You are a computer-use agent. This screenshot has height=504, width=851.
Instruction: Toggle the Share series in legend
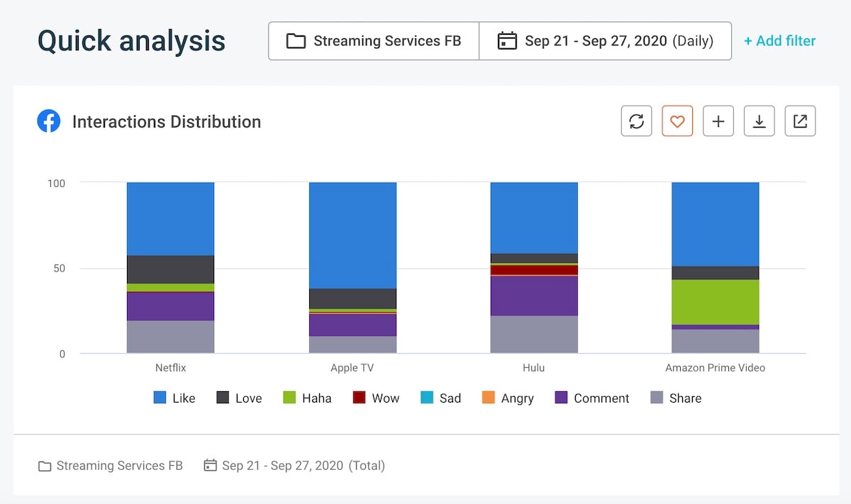676,398
